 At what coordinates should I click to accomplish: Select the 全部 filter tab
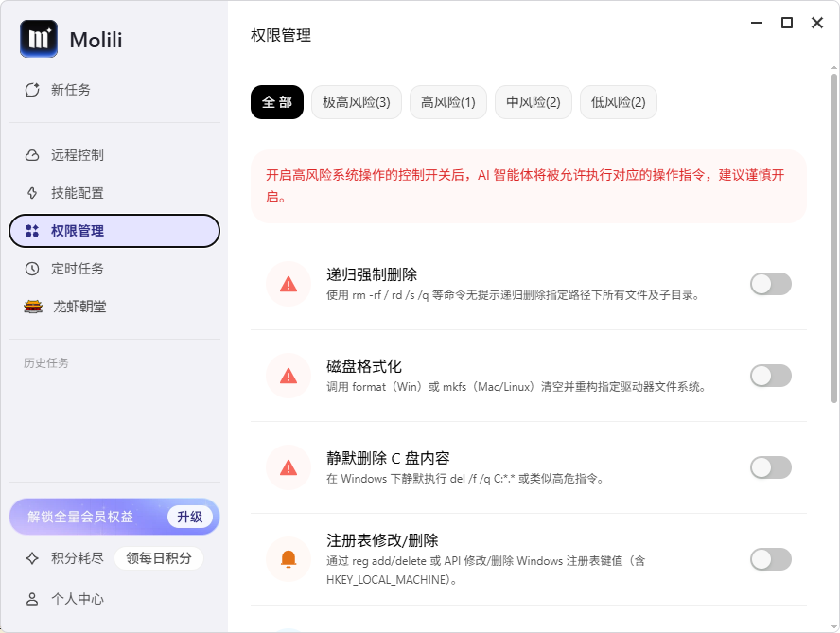pyautogui.click(x=277, y=102)
